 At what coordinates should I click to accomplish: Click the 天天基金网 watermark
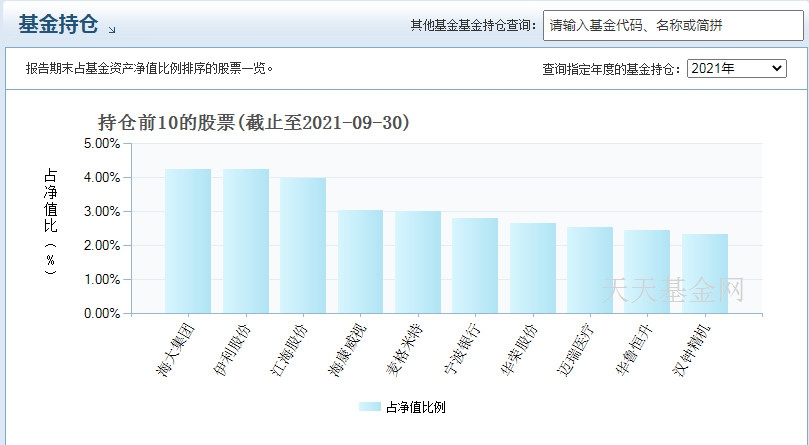pyautogui.click(x=673, y=289)
